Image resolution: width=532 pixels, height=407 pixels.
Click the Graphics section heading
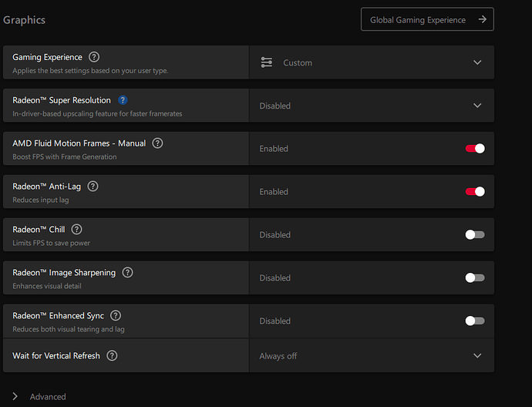24,20
